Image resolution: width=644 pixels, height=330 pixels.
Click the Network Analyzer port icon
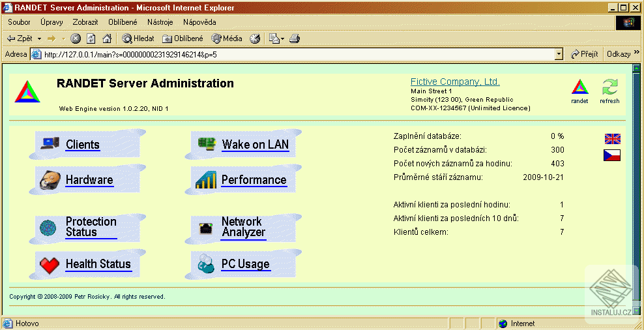coord(205,228)
